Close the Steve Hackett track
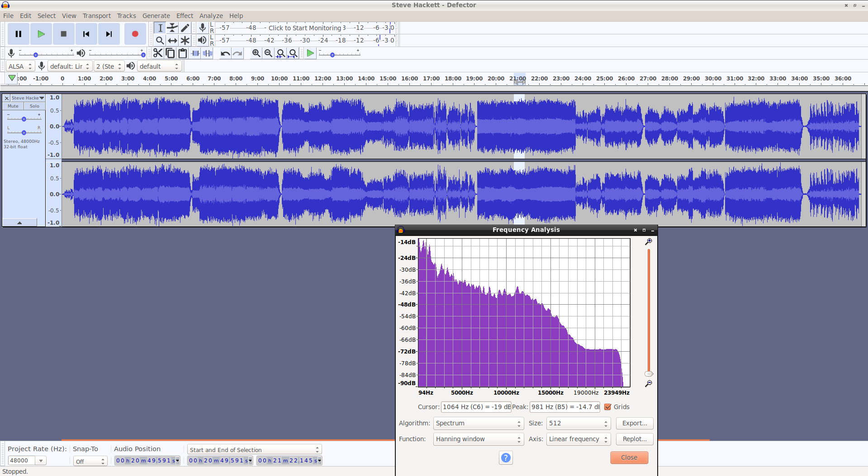The height and width of the screenshot is (476, 868). tap(7, 98)
